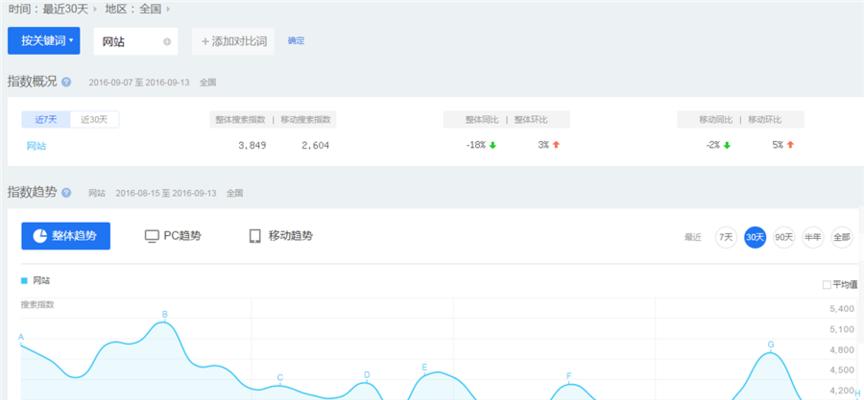This screenshot has height=400, width=864.
Task: Click the help icon beside 指数趋势
Action: (x=66, y=192)
